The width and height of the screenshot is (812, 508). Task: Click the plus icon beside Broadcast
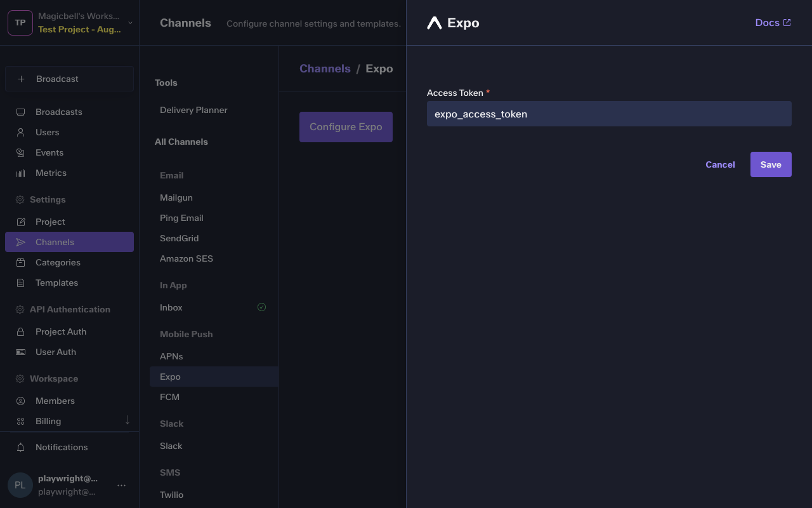(x=21, y=79)
